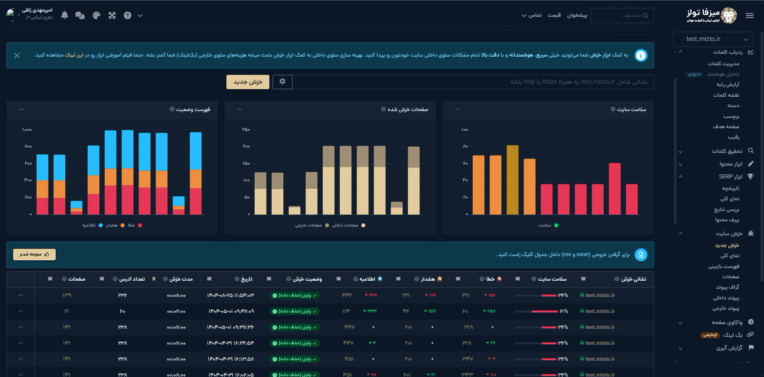Image resolution: width=764 pixels, height=377 pixels.
Task: Follow the این لینک tutorial link in banner
Action: [74, 56]
